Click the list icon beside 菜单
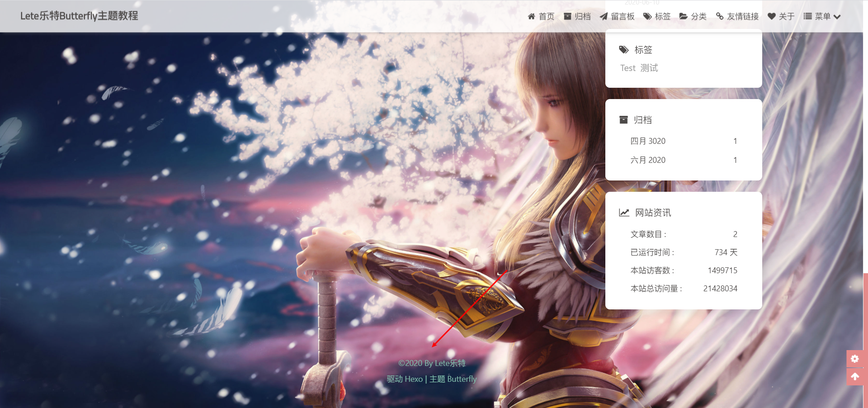Viewport: 868px width, 408px height. (808, 16)
